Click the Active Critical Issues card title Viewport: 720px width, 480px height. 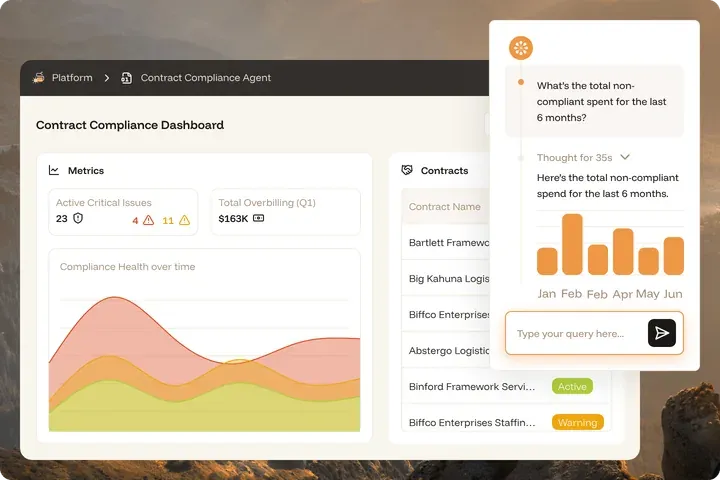tap(104, 203)
